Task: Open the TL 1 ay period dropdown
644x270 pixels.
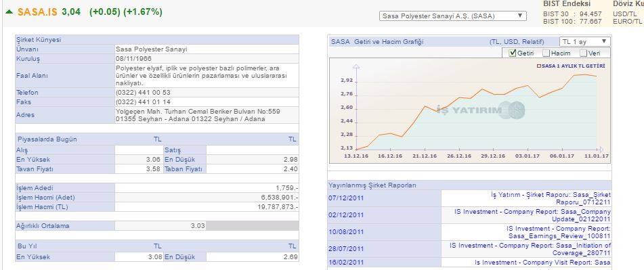Action: coord(585,41)
